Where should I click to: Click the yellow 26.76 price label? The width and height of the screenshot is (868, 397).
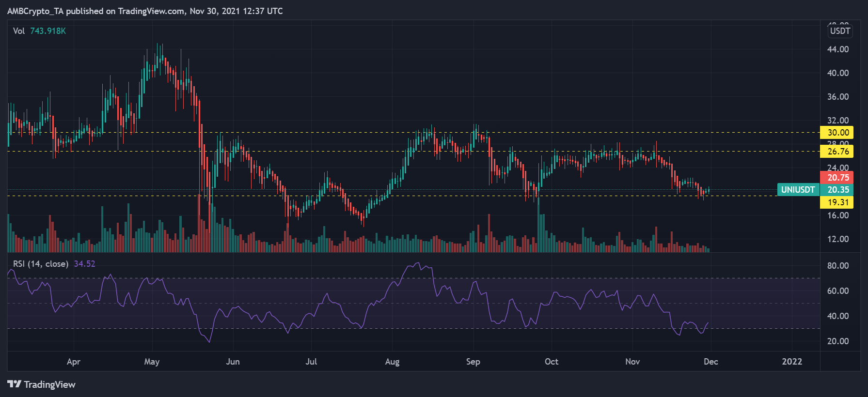pyautogui.click(x=836, y=152)
